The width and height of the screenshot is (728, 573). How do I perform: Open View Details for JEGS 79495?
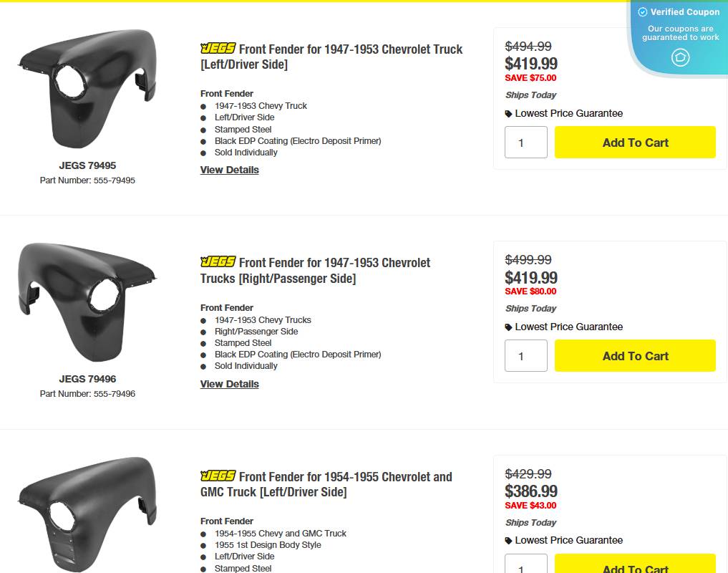[229, 170]
